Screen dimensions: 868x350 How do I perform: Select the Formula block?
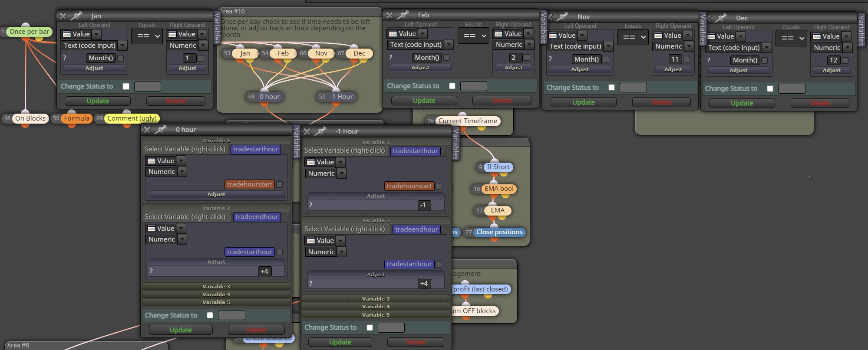77,118
